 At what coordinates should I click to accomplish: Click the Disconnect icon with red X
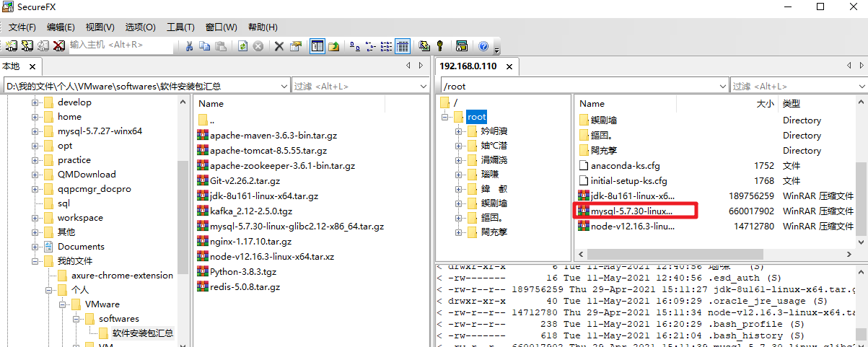tap(58, 45)
